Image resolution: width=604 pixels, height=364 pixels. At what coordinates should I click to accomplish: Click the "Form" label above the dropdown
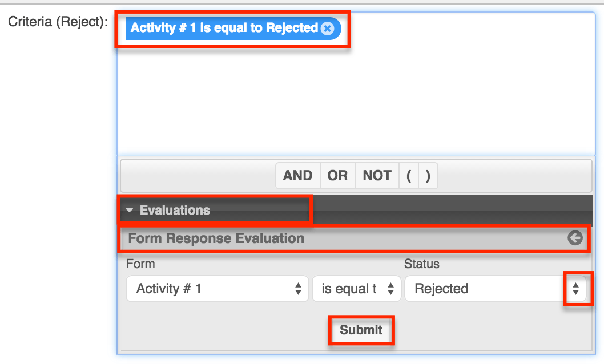(x=140, y=264)
